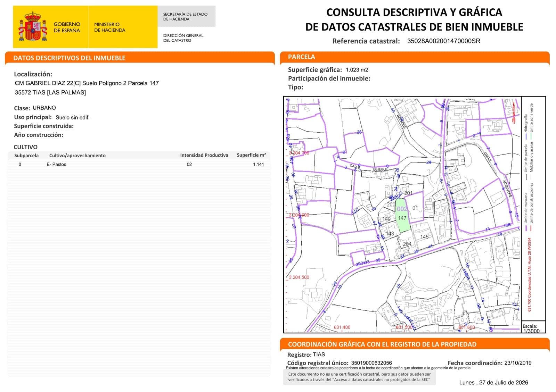Image resolution: width=556 pixels, height=392 pixels.
Task: Click the date "Lunes , 27 de Julio de 2026"
Action: pos(494,383)
